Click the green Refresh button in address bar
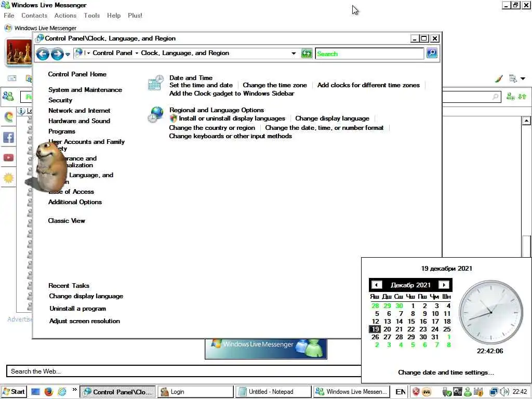Screen dimensions: 532x399 click(307, 54)
